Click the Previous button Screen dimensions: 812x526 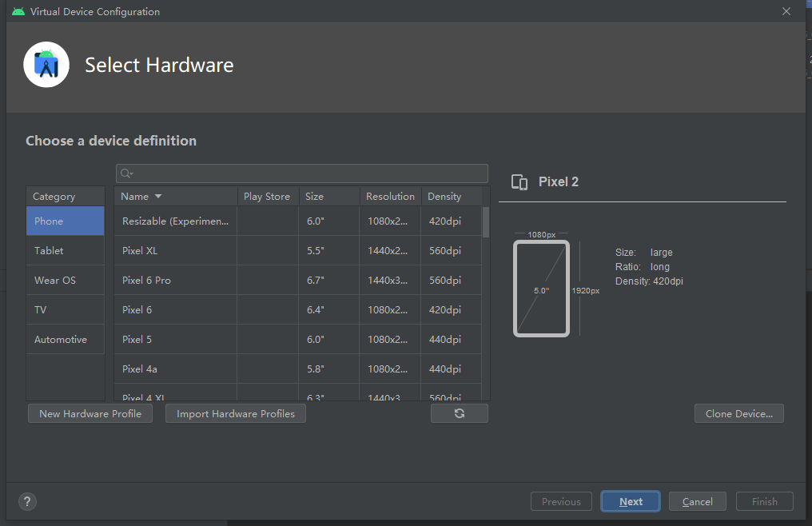pos(561,501)
